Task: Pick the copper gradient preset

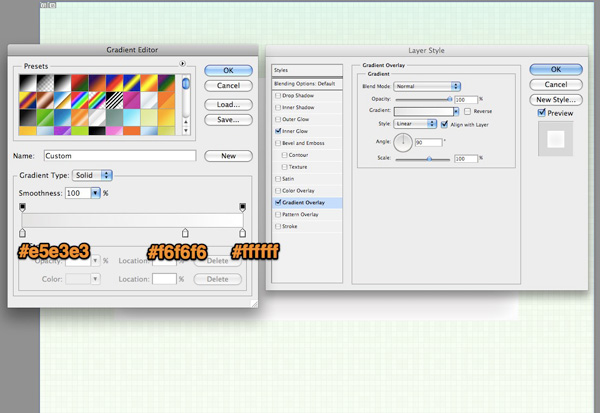Action: coord(45,100)
